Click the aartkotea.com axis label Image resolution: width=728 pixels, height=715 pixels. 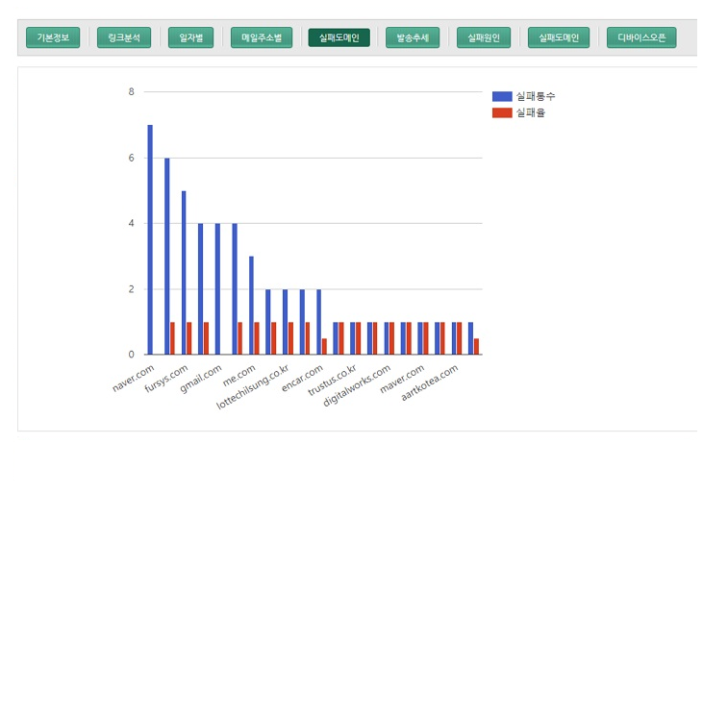pos(430,382)
